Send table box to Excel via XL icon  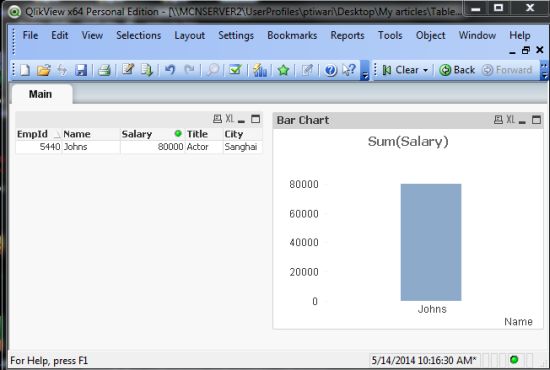click(229, 119)
